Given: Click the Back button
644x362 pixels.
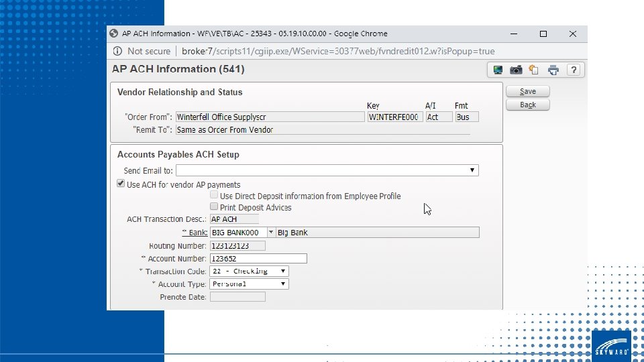Looking at the screenshot, I should pyautogui.click(x=528, y=105).
